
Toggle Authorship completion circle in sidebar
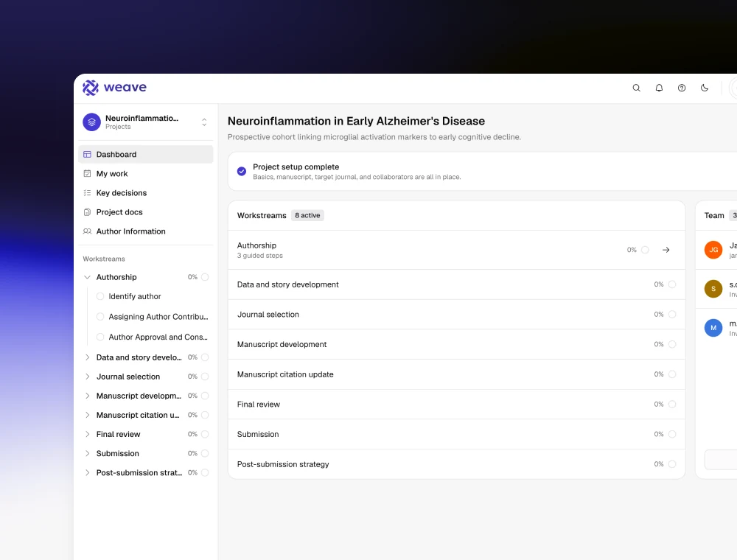205,277
